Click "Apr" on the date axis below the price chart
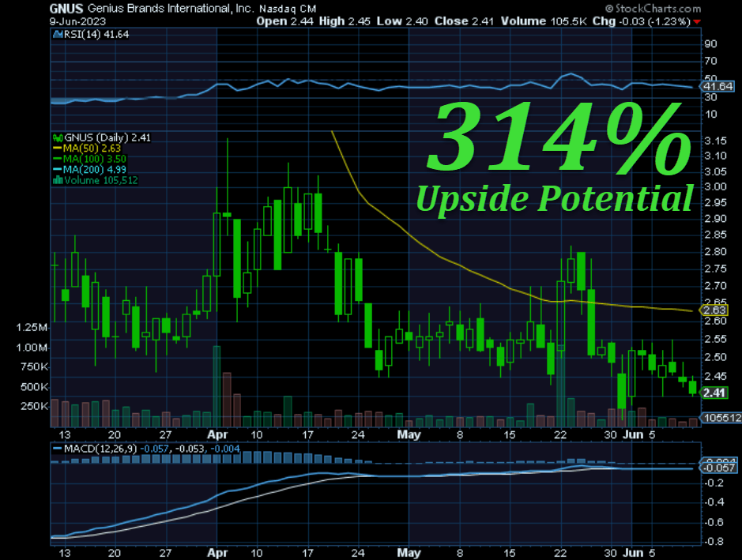This screenshot has height=560, width=742. [x=217, y=434]
